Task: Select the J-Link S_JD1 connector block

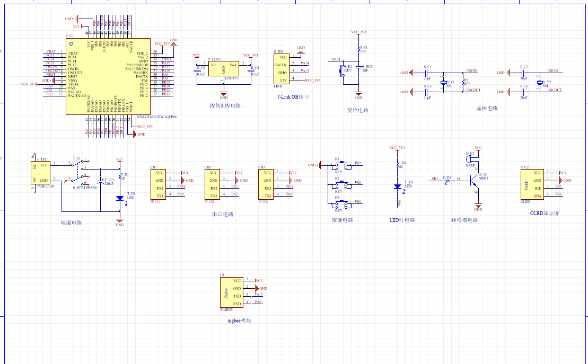Action: point(282,68)
